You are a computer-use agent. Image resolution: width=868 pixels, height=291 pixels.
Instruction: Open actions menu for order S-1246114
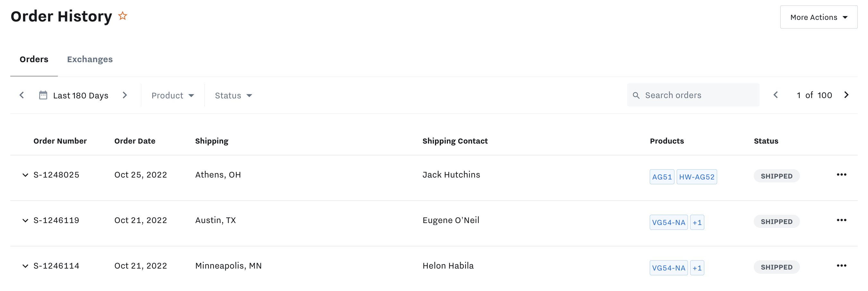point(842,265)
